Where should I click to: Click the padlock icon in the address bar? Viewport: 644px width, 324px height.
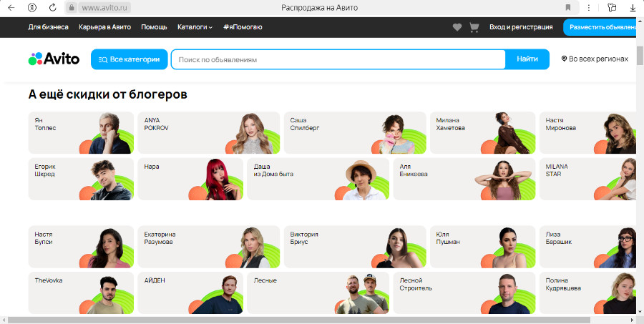point(71,8)
